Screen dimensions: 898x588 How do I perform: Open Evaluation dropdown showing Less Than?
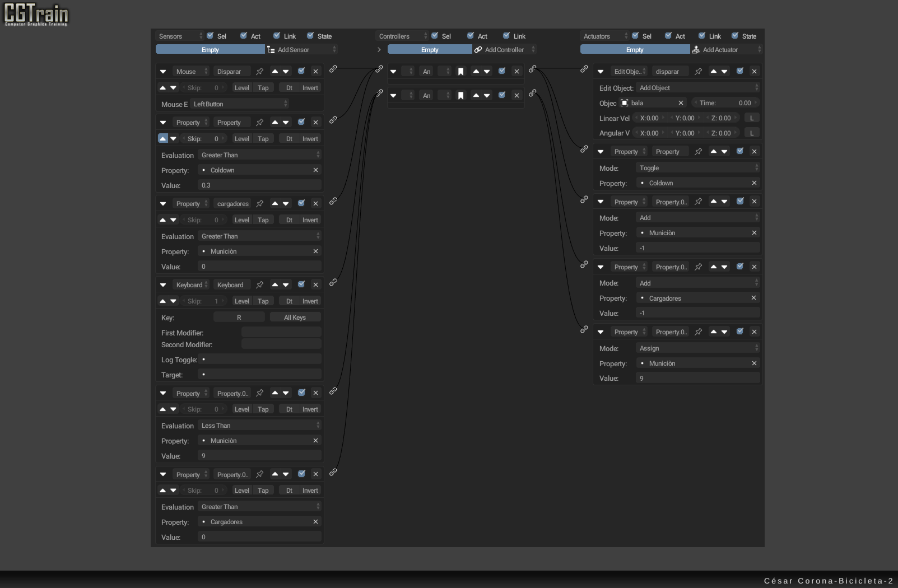(260, 426)
